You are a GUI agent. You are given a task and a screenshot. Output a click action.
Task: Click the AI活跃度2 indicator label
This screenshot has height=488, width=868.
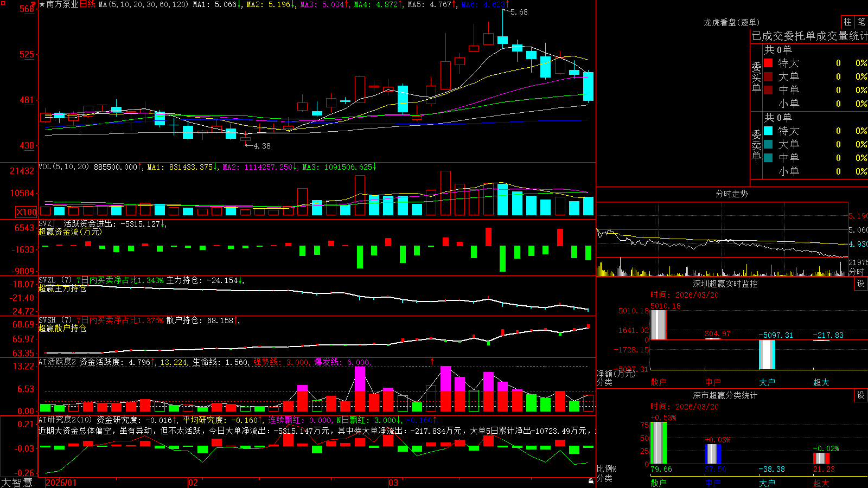pyautogui.click(x=57, y=362)
